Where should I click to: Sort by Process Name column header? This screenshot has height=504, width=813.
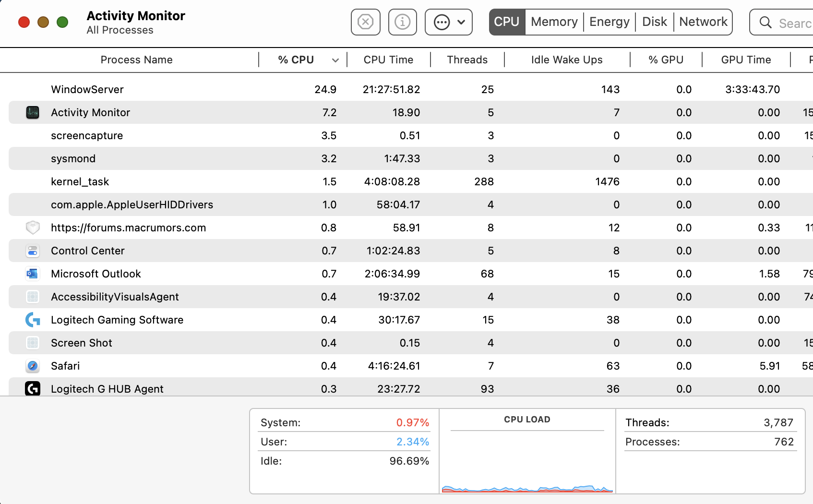click(136, 60)
